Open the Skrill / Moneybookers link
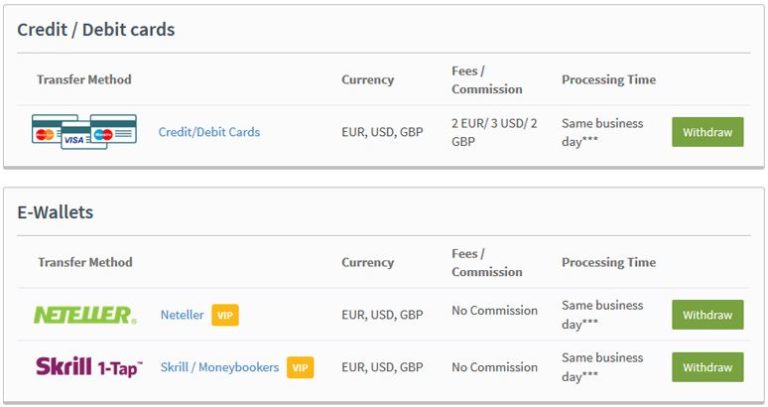 coord(220,367)
